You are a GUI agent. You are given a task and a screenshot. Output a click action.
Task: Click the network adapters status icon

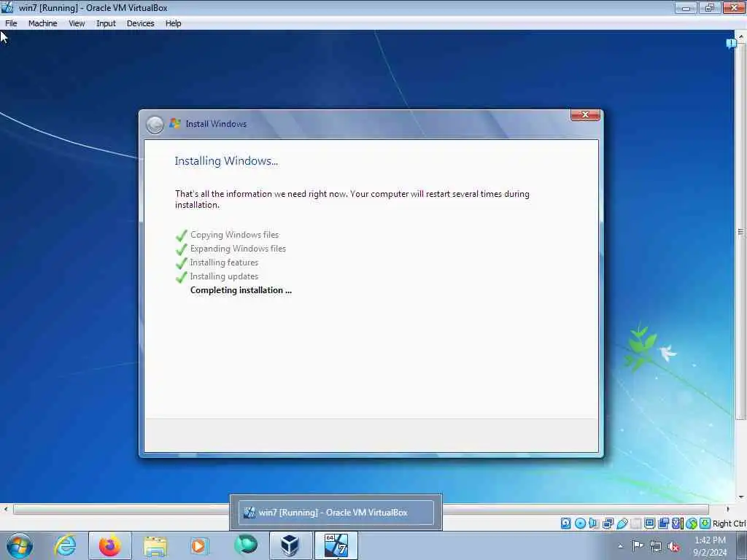pyautogui.click(x=608, y=524)
